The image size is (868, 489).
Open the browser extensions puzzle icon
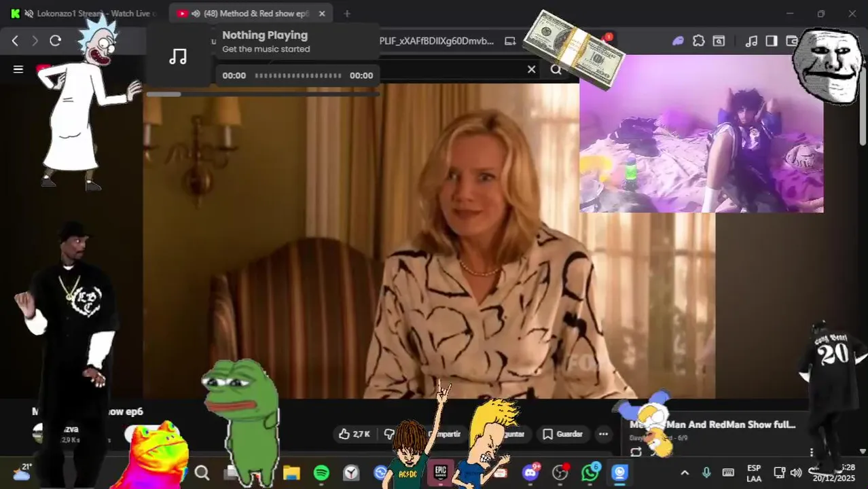tap(699, 41)
